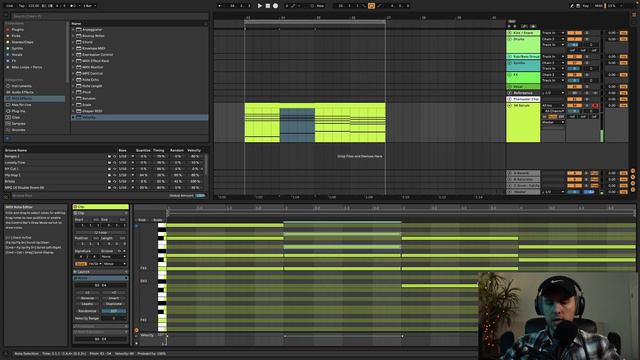Toggle the orange Loop switch in transport
Image resolution: width=640 pixels, height=360 pixels.
[x=371, y=6]
